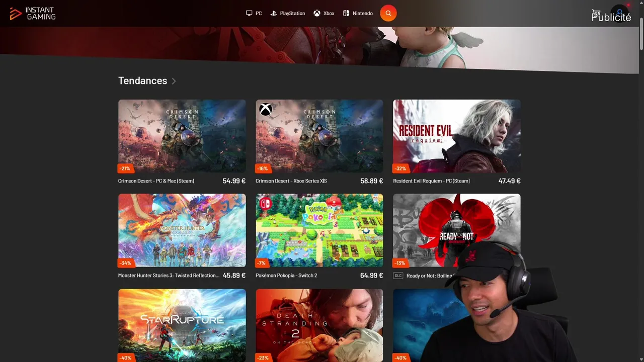Viewport: 644px width, 362px height.
Task: Open Monster Hunter Stories 3 thumbnail
Action: [182, 230]
